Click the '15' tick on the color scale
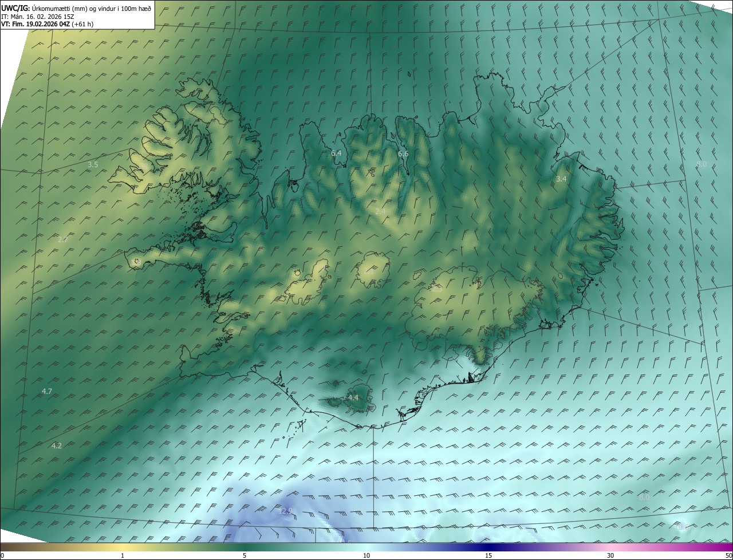733x560 pixels. [x=488, y=556]
